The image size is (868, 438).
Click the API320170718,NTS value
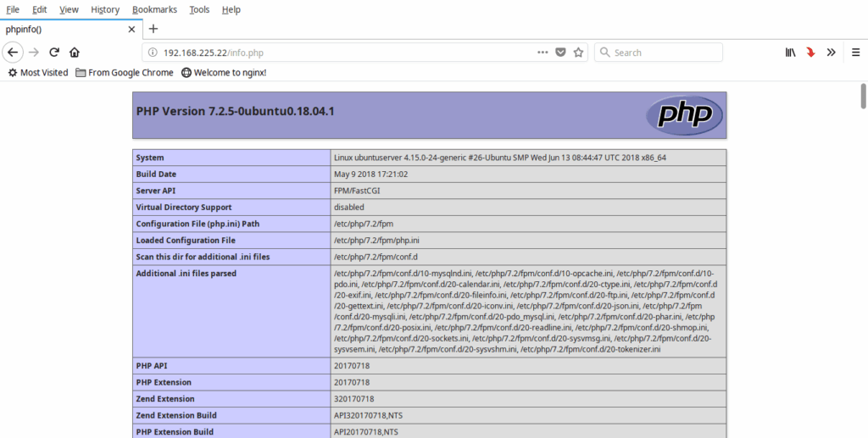366,415
